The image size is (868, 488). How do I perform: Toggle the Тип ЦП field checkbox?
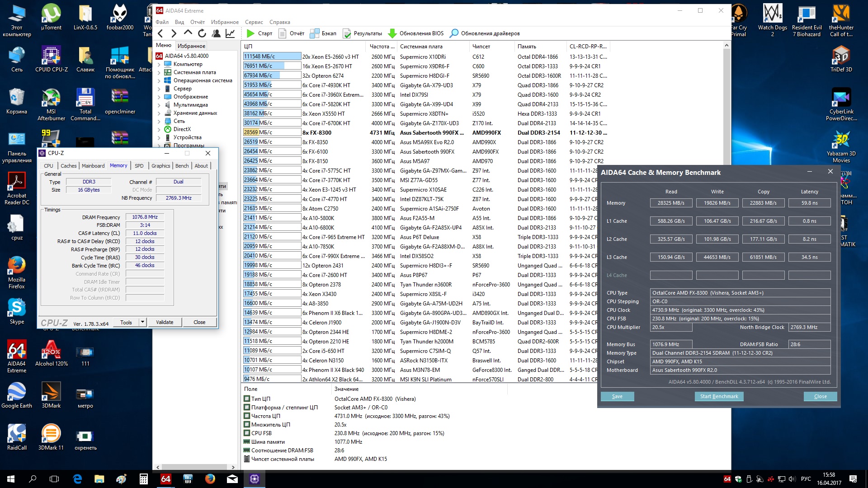pyautogui.click(x=247, y=399)
